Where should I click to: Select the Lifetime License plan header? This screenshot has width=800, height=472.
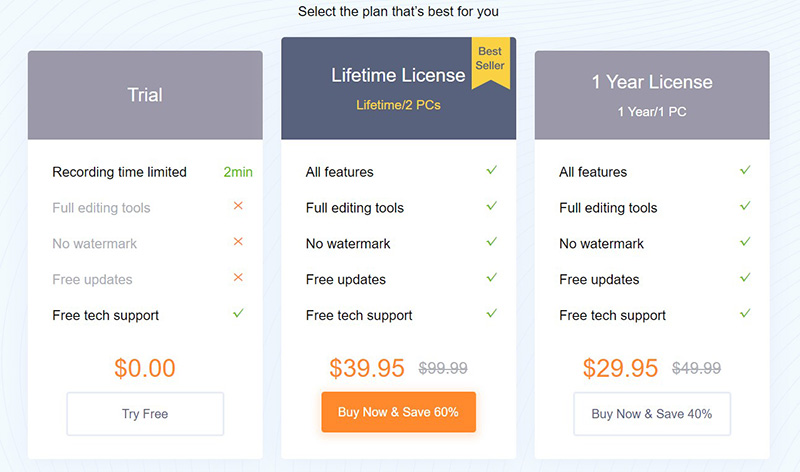[398, 88]
